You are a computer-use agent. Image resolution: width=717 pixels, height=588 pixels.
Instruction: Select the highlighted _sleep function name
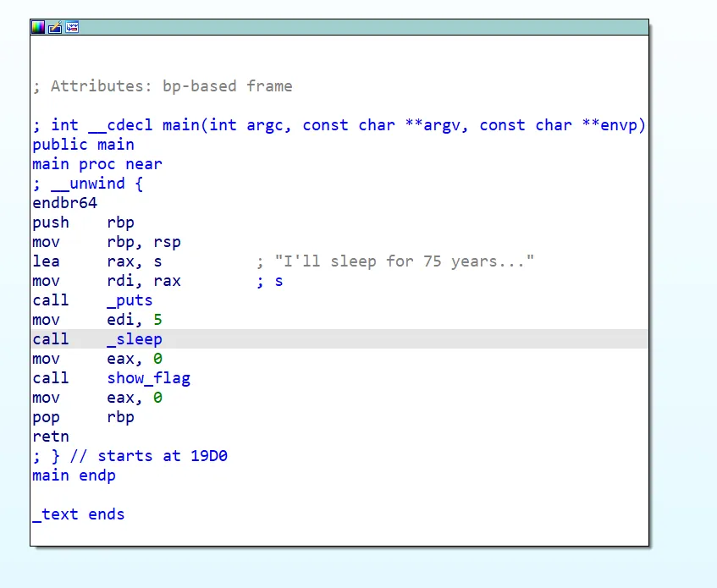point(134,339)
